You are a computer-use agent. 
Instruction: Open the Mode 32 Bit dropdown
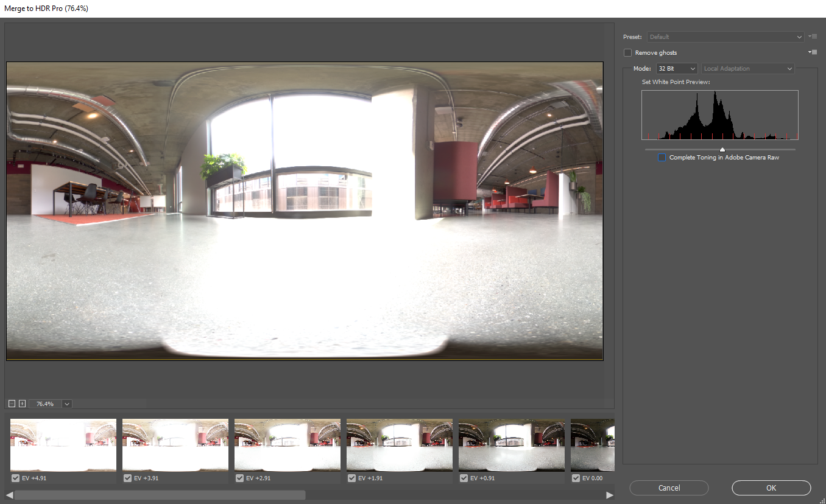(676, 69)
